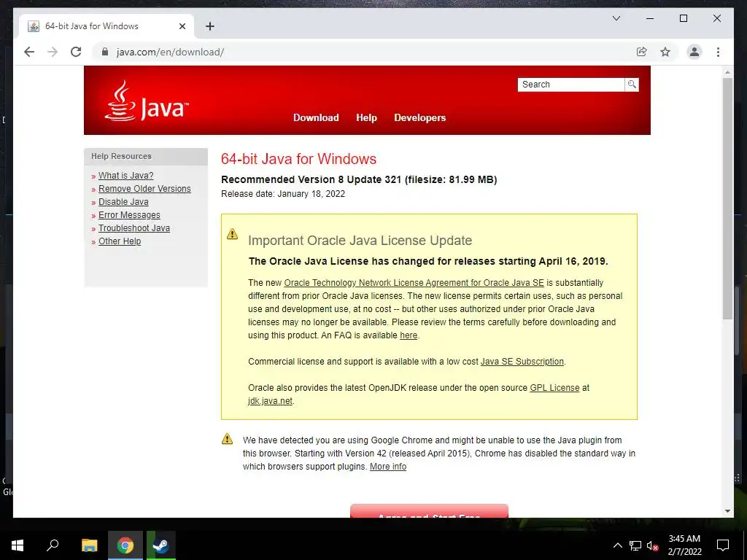
Task: Open the jdk.java.net link
Action: [x=270, y=401]
